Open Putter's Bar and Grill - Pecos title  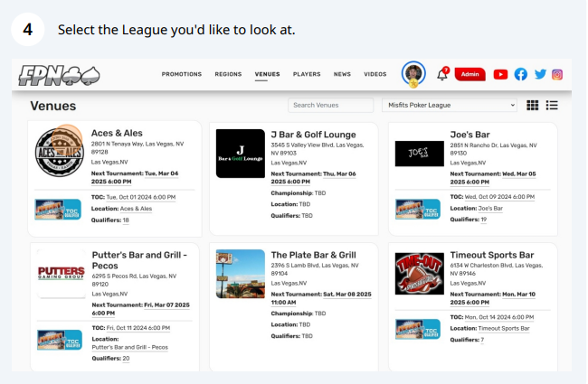(139, 260)
